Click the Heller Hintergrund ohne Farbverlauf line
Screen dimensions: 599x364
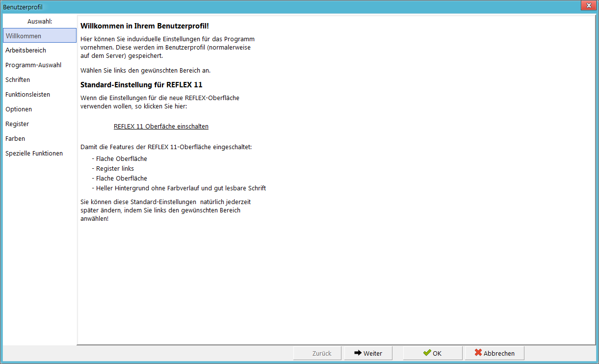click(x=179, y=188)
